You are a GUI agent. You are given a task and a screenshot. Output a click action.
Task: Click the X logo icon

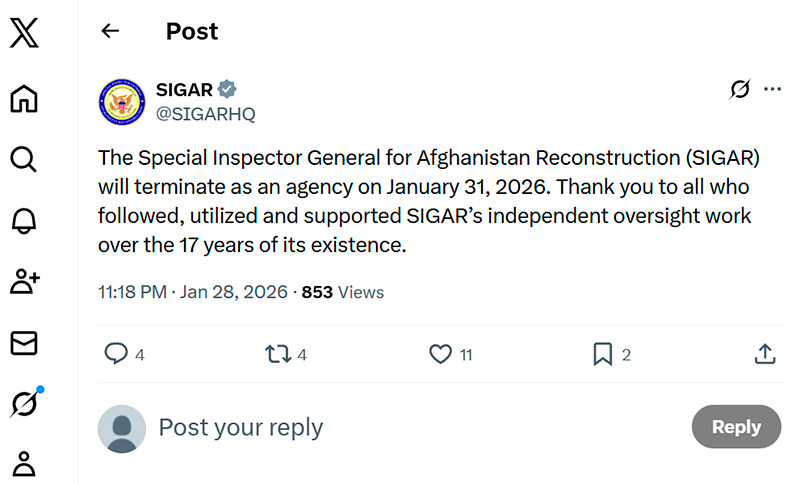(24, 35)
